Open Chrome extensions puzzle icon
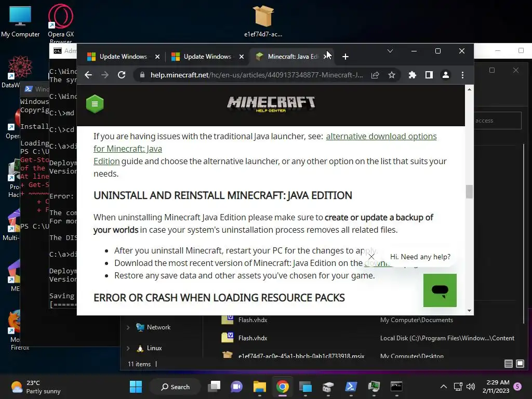 coord(412,75)
